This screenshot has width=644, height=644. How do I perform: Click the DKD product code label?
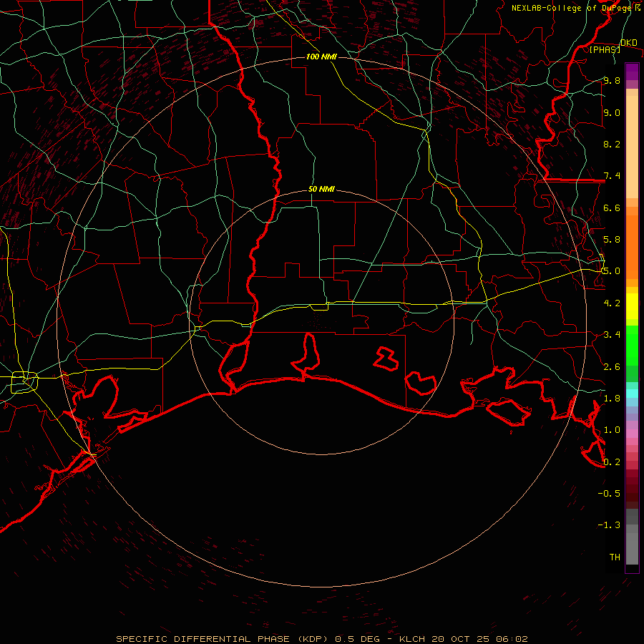(x=629, y=42)
